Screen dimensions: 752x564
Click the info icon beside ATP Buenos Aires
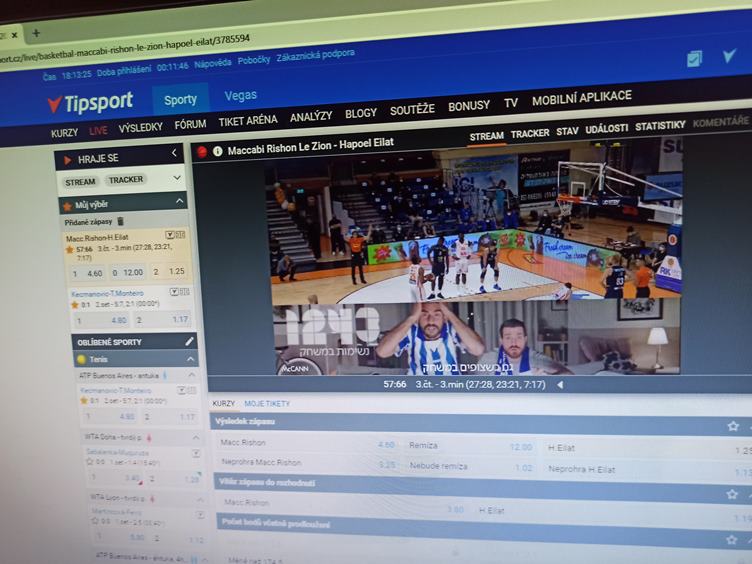(165, 375)
